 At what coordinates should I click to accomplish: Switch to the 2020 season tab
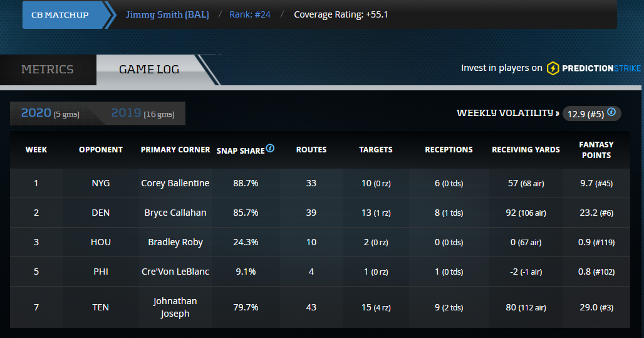50,114
